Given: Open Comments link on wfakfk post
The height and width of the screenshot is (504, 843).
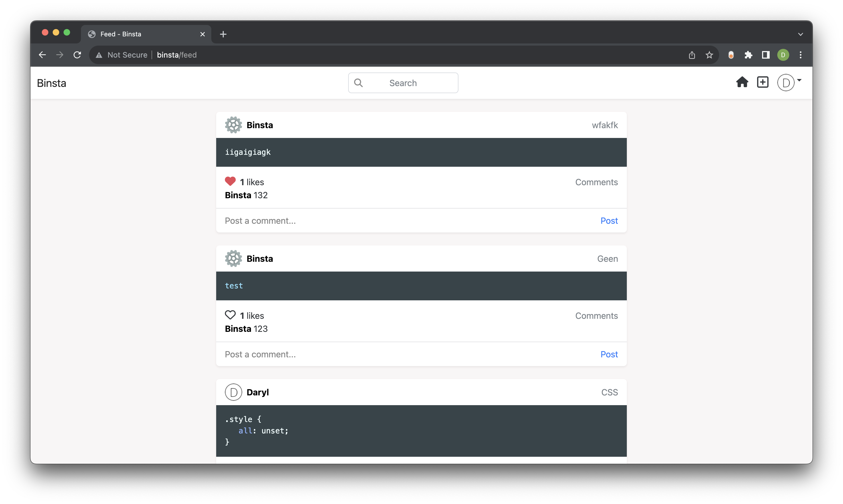Looking at the screenshot, I should click(596, 182).
